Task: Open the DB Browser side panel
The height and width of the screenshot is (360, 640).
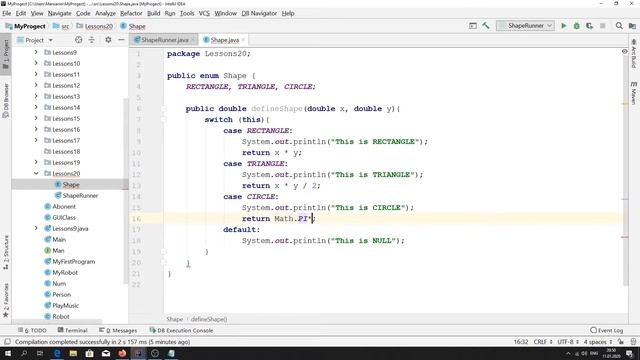Action: coord(6,100)
